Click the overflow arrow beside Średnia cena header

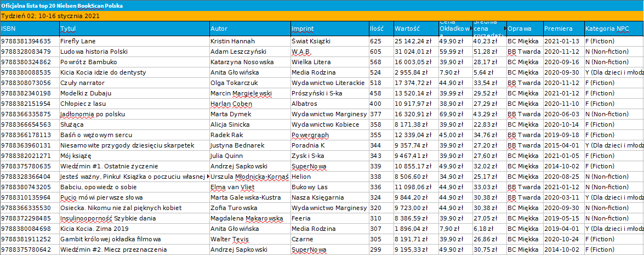point(505,29)
